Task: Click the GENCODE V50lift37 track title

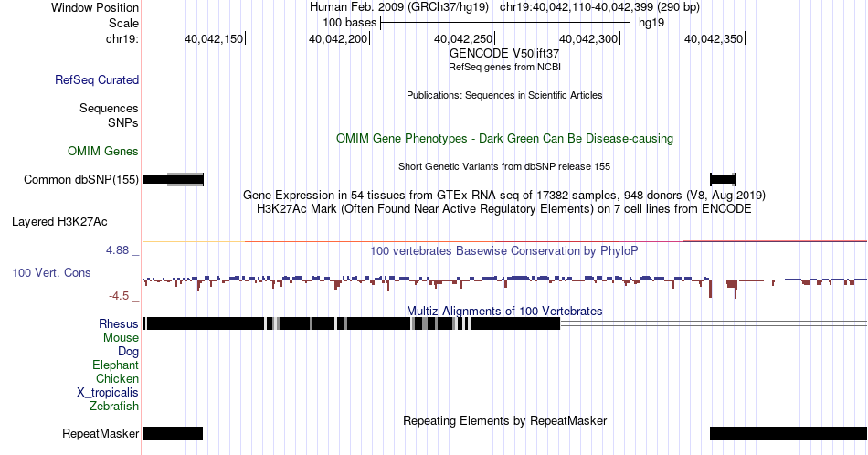Action: (504, 54)
